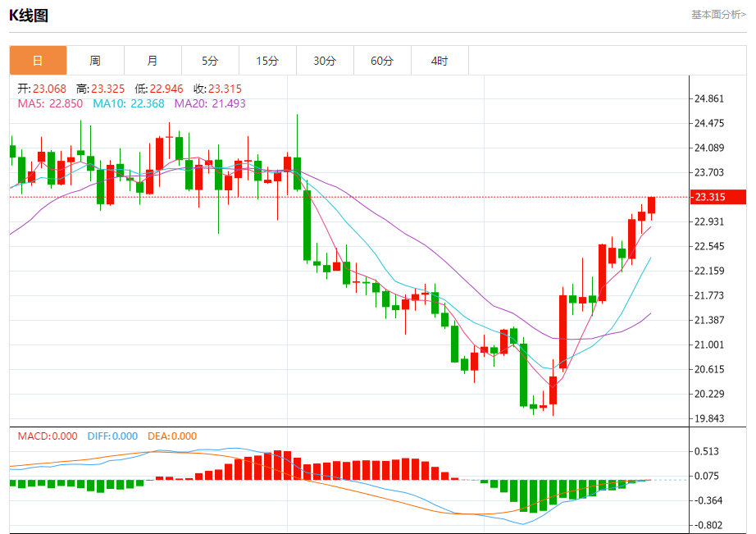Click the 21.001 price axis label
Screen dimensions: 756x534
click(x=708, y=345)
